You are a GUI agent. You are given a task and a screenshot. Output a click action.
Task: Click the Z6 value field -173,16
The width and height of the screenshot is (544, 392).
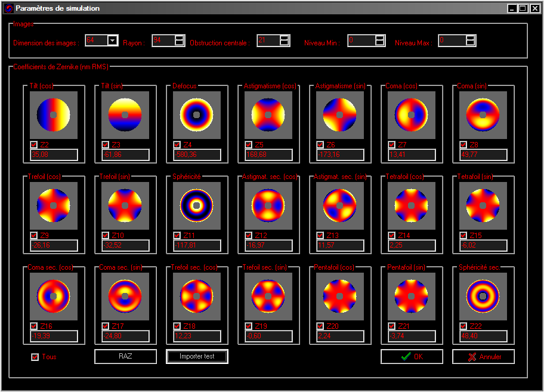(340, 155)
